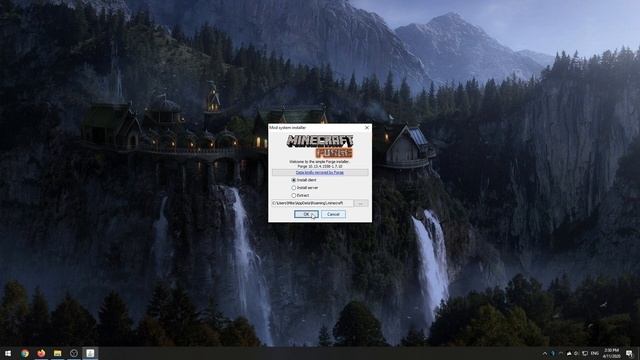Open the volume control in system tray

click(576, 353)
